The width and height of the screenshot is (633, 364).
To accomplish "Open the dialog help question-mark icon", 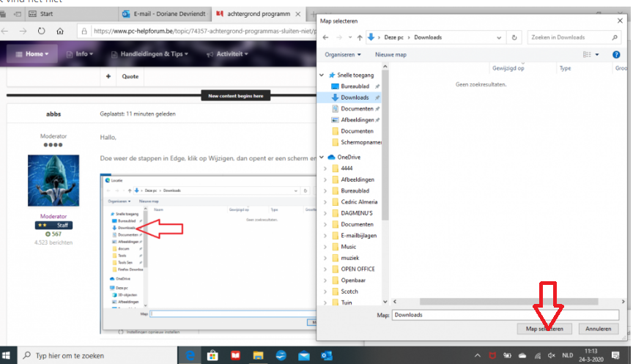I will [616, 54].
